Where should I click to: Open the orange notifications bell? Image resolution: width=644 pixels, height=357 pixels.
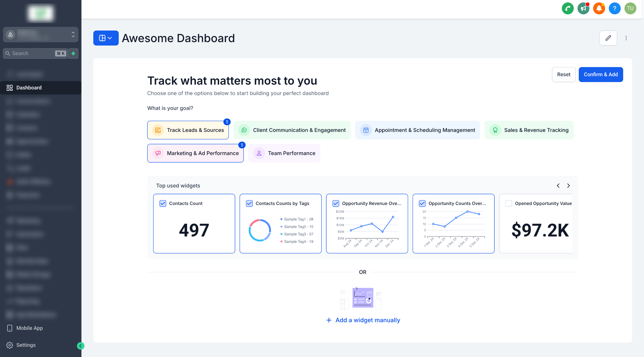[x=599, y=8]
